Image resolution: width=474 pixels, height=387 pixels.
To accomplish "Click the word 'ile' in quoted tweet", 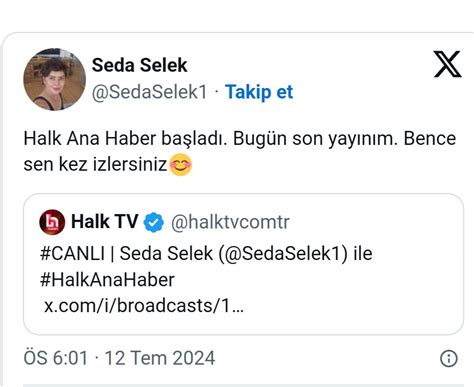I will 363,253.
